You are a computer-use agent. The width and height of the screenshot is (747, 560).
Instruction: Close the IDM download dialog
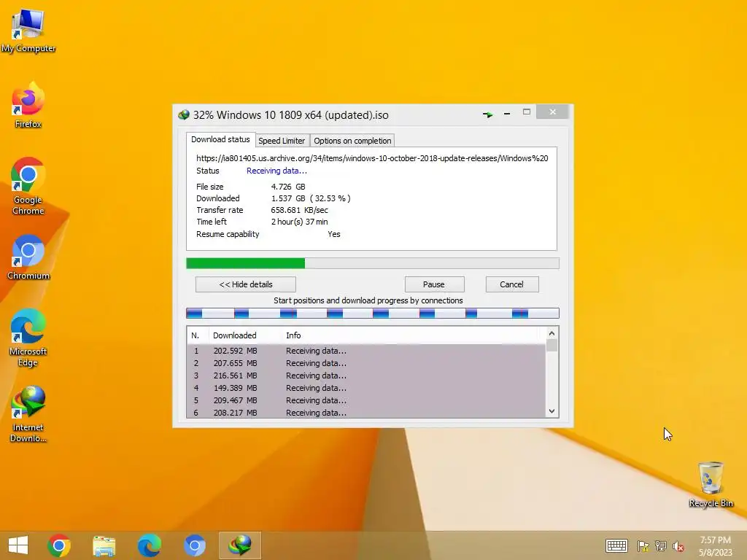[x=552, y=112]
